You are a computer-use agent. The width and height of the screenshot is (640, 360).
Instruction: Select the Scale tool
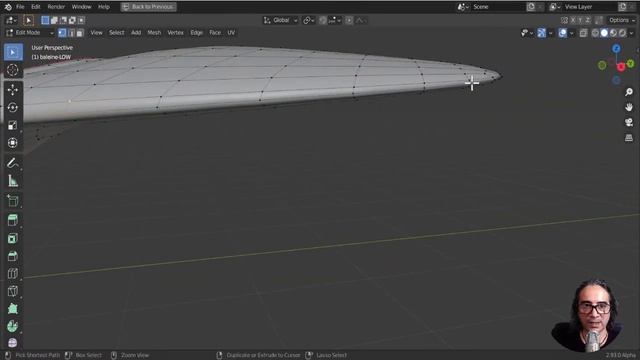(13, 125)
